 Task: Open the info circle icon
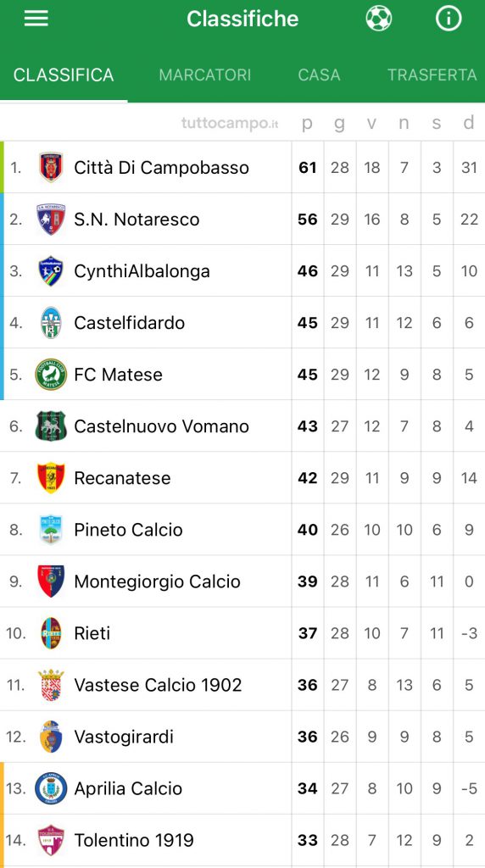pos(449,19)
